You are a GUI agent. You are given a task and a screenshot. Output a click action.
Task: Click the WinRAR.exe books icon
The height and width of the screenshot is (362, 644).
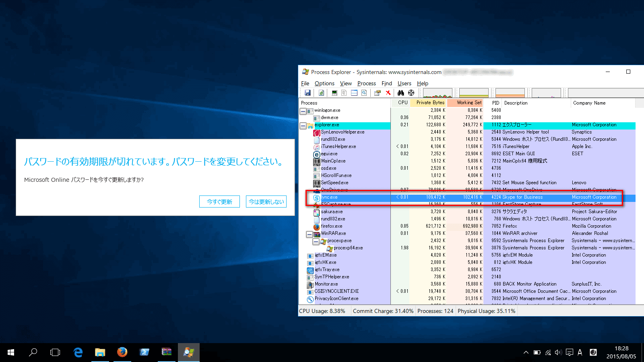click(317, 234)
